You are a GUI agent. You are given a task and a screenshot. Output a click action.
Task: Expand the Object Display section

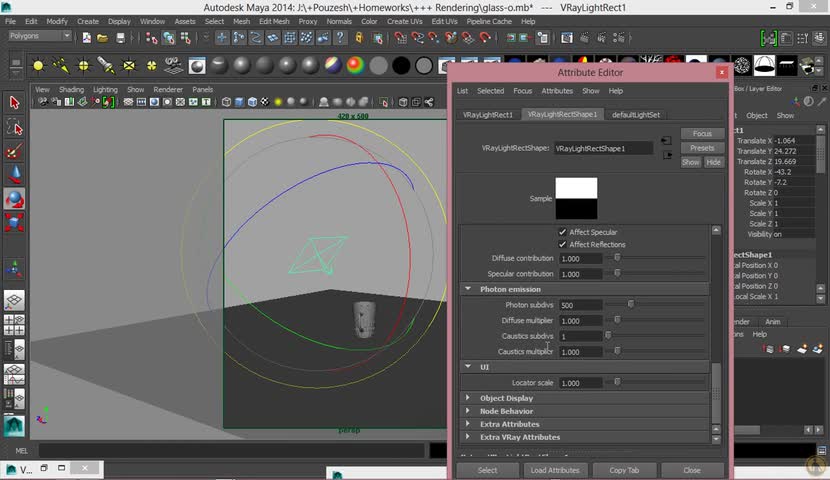click(x=468, y=397)
